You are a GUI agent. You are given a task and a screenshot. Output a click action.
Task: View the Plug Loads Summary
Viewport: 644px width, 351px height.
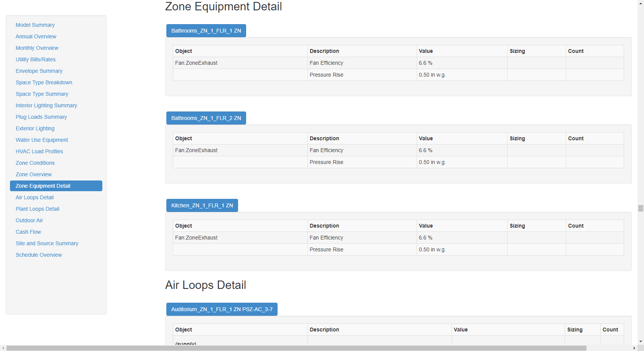point(41,117)
